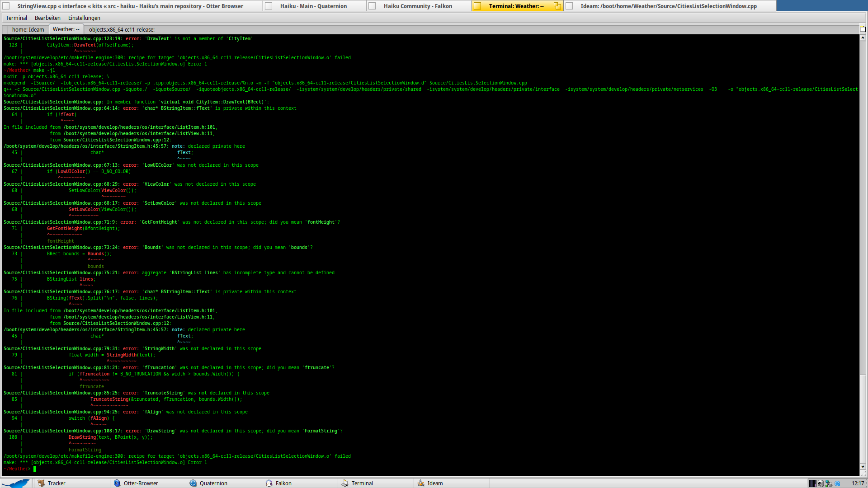
Task: Close the Quaternion window tab
Action: click(x=269, y=6)
